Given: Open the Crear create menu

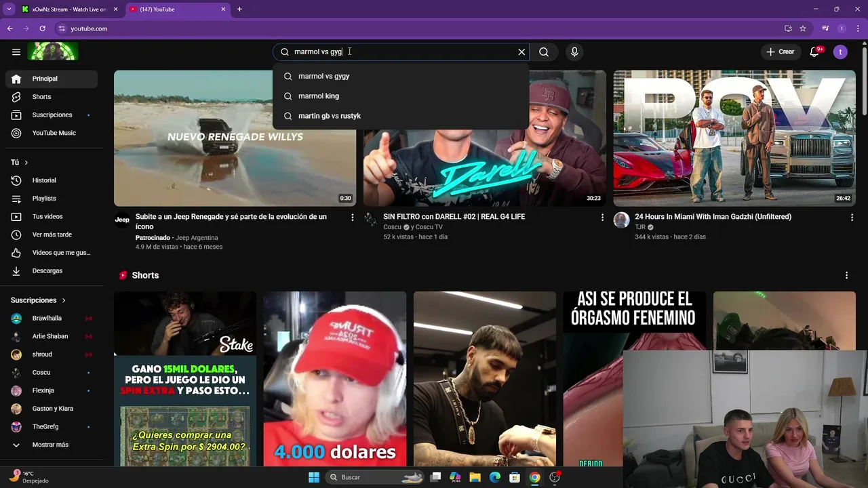Looking at the screenshot, I should tap(781, 52).
